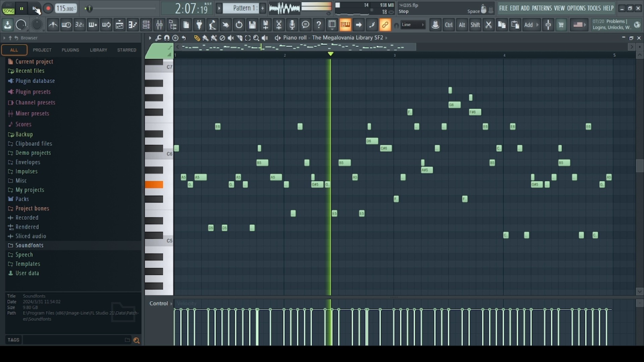This screenshot has height=362, width=644.
Task: Toggle the orange piano roll view button
Action: [x=345, y=25]
